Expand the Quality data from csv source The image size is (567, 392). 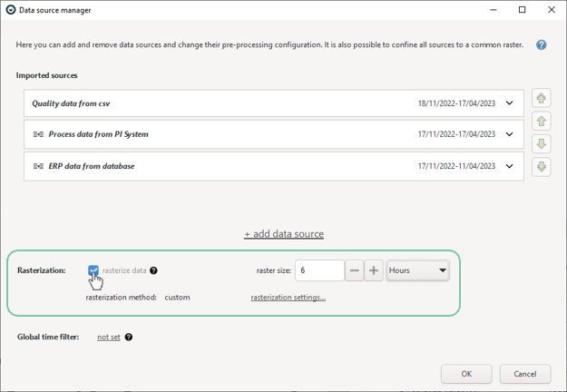click(509, 103)
